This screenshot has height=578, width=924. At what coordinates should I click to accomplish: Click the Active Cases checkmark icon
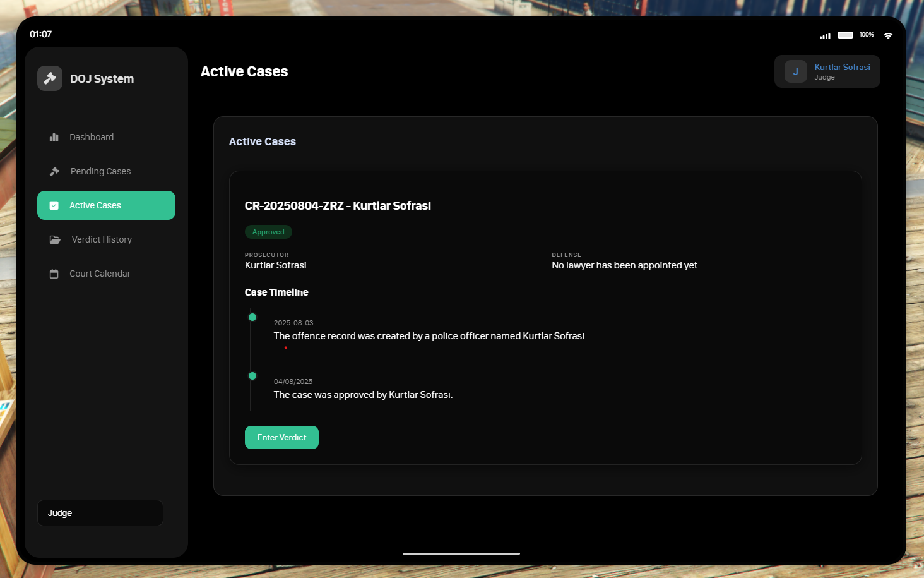point(54,205)
